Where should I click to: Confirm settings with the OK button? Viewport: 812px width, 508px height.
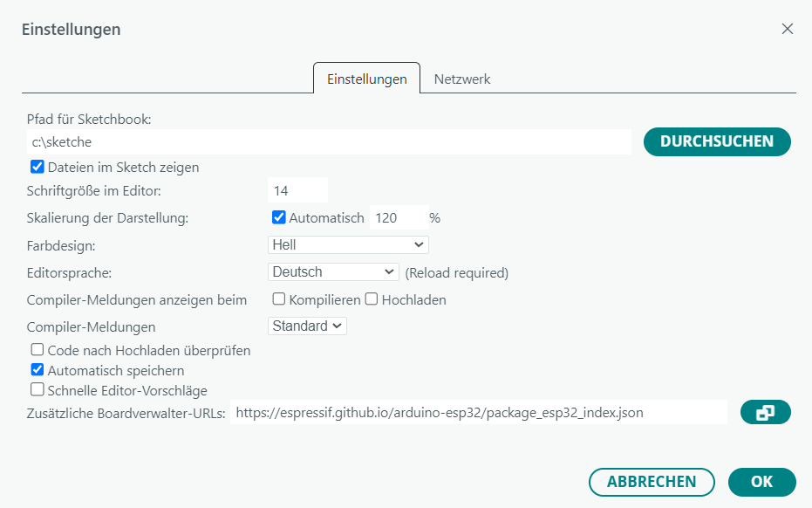point(761,482)
